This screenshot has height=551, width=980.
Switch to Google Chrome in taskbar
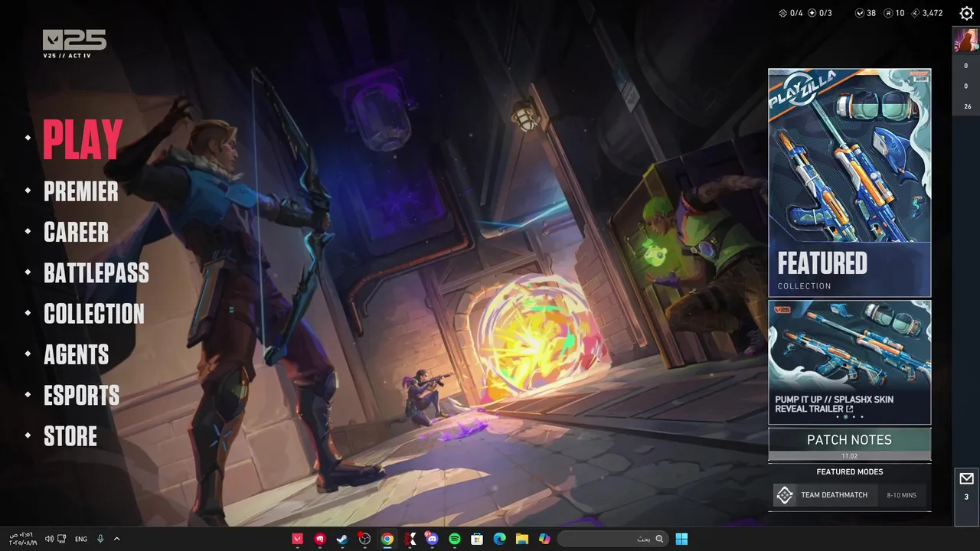tap(387, 539)
